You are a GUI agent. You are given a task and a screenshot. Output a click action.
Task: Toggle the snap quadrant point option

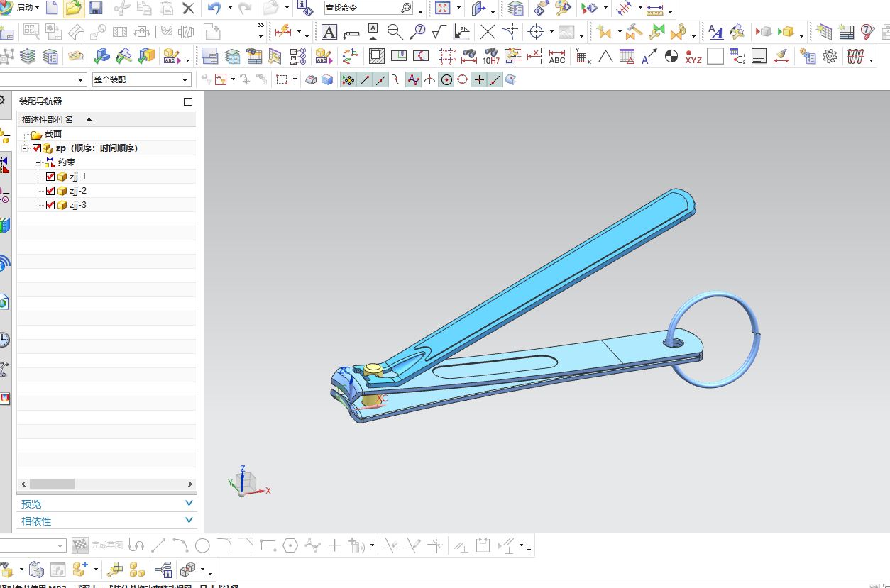(463, 80)
